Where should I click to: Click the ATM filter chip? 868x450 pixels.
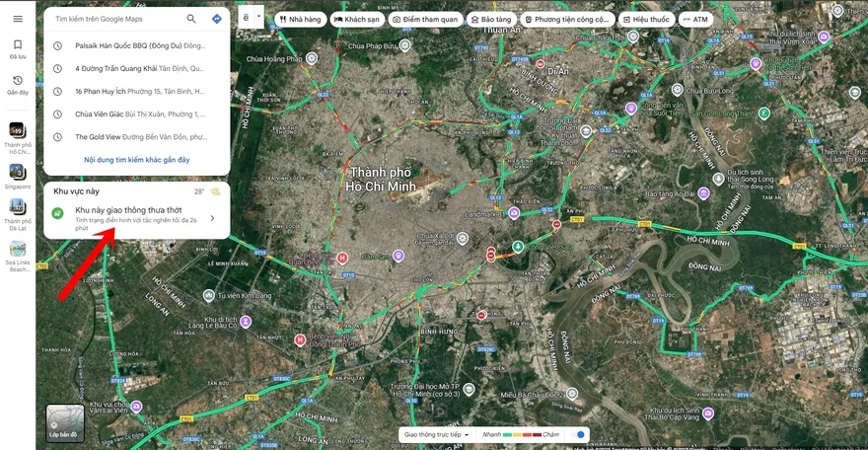click(x=695, y=19)
